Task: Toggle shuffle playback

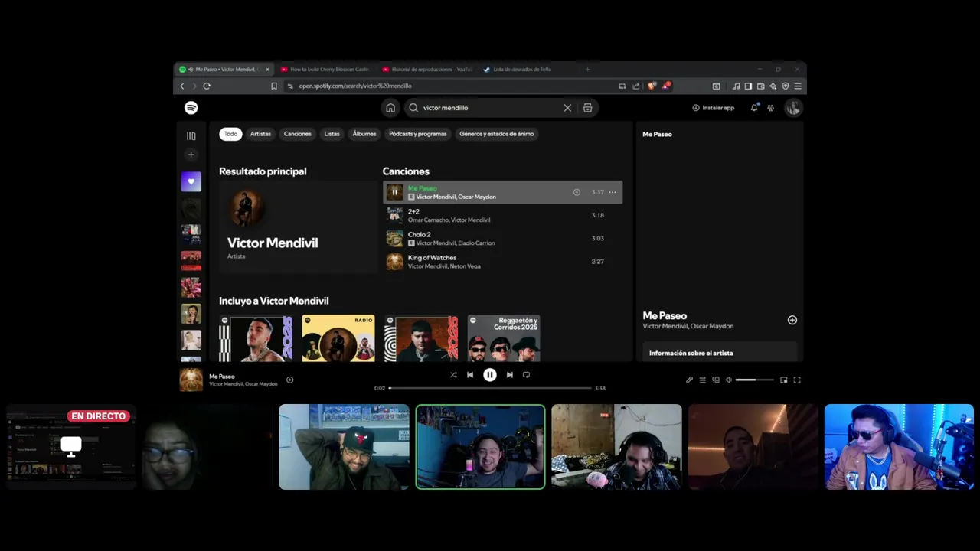Action: (453, 375)
